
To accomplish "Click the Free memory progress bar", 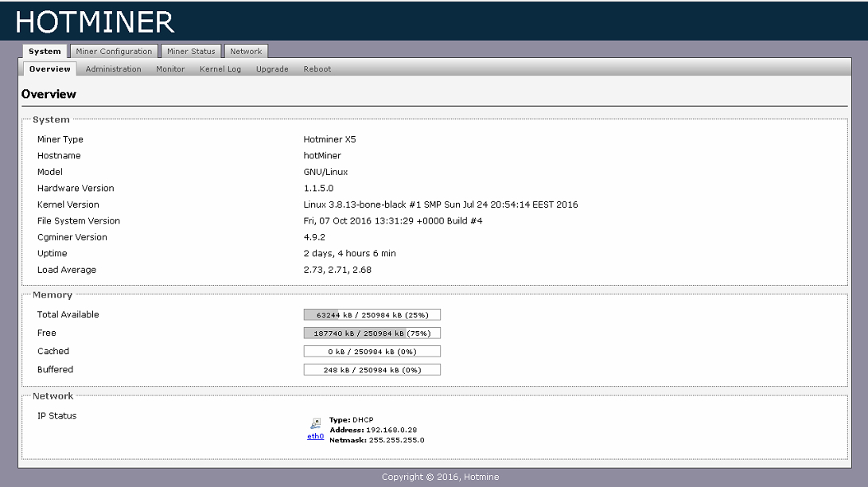I will coord(372,333).
